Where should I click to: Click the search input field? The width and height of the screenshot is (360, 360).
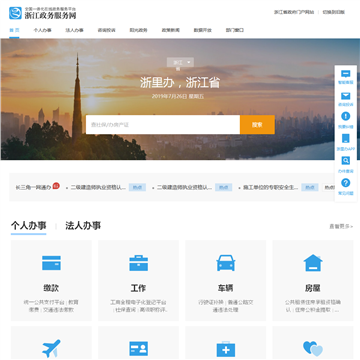[x=163, y=125]
